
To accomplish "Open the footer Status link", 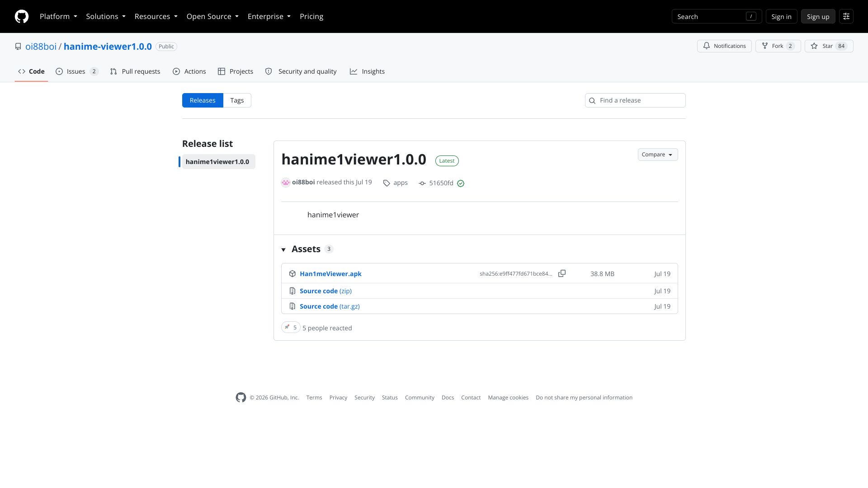I will coord(390,398).
